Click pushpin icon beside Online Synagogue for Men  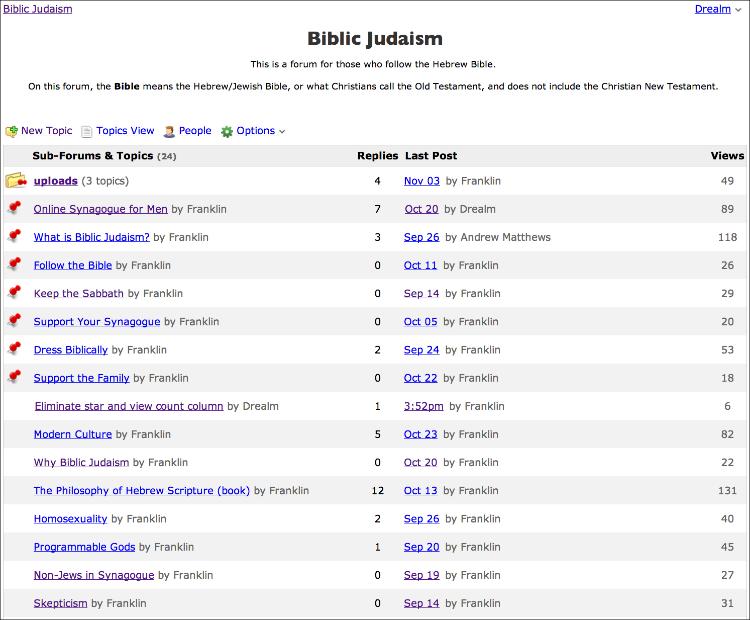(x=14, y=208)
